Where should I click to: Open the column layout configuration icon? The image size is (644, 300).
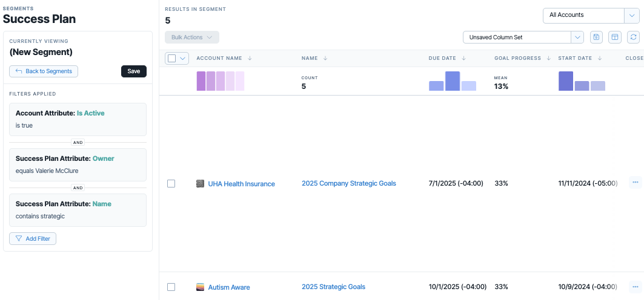pos(615,37)
